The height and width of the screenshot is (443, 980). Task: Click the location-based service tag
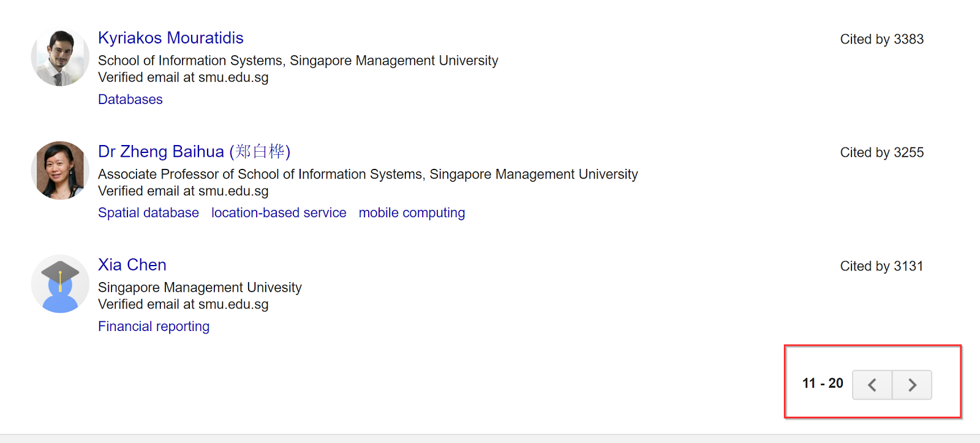pos(279,213)
